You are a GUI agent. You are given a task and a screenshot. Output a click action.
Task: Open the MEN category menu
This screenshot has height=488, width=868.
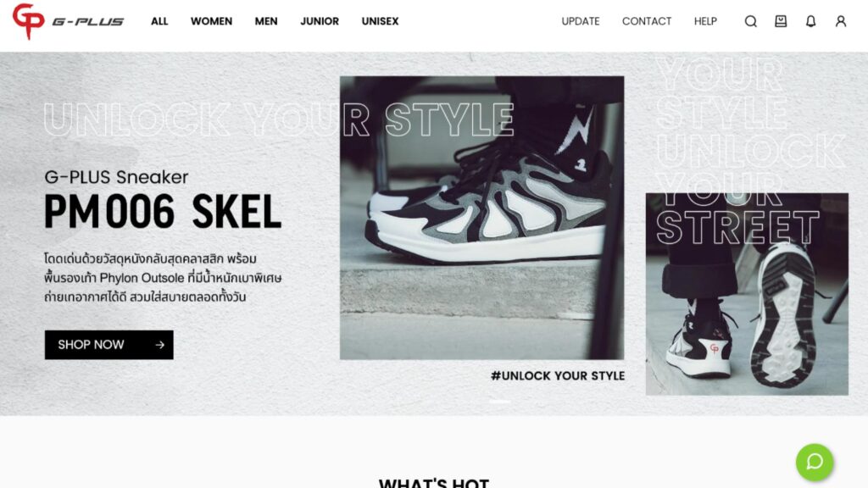pos(266,21)
